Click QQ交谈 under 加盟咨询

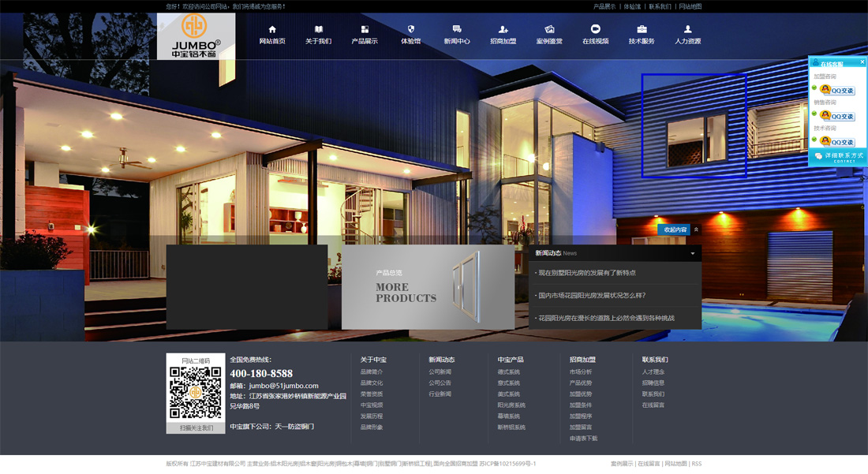pos(837,90)
